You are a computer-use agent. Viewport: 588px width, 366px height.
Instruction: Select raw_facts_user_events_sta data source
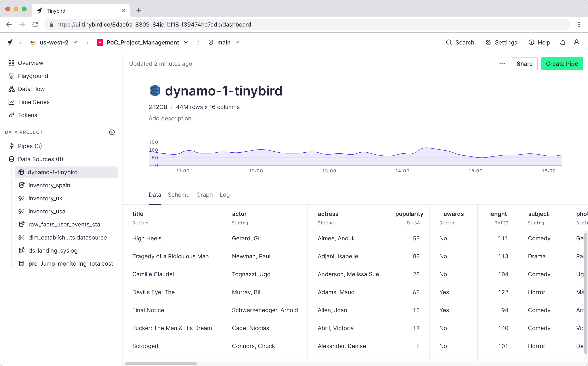click(x=64, y=224)
